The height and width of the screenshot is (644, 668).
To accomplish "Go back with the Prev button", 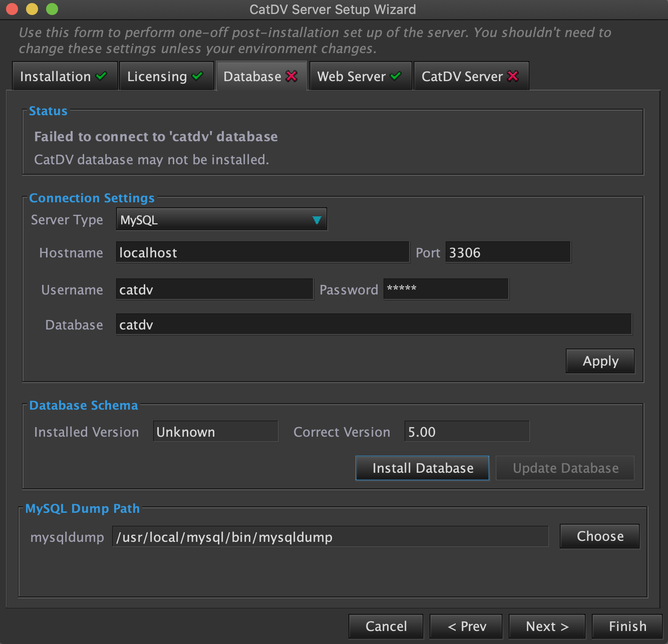I will coord(466,626).
